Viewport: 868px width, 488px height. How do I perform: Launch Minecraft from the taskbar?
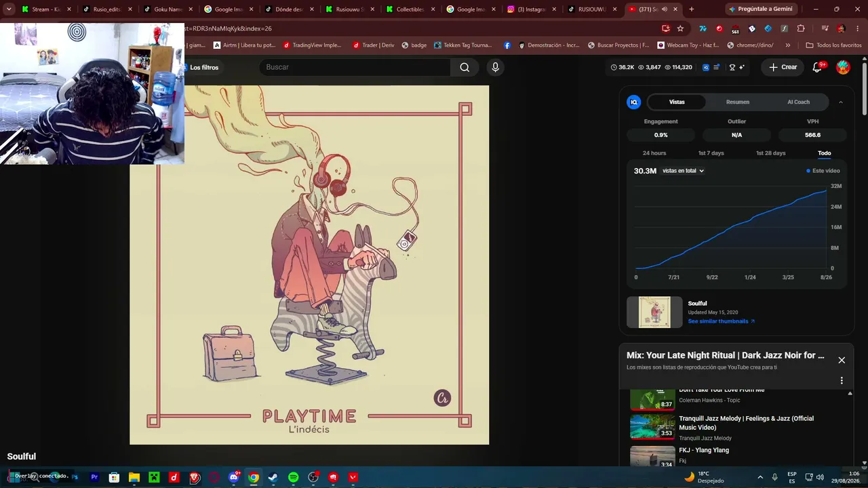pyautogui.click(x=154, y=477)
